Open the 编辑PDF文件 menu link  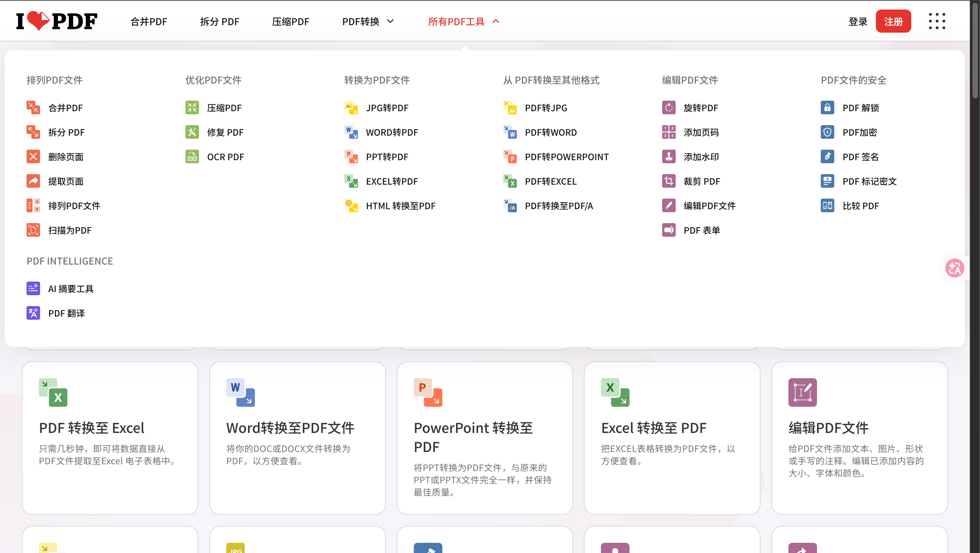(709, 206)
